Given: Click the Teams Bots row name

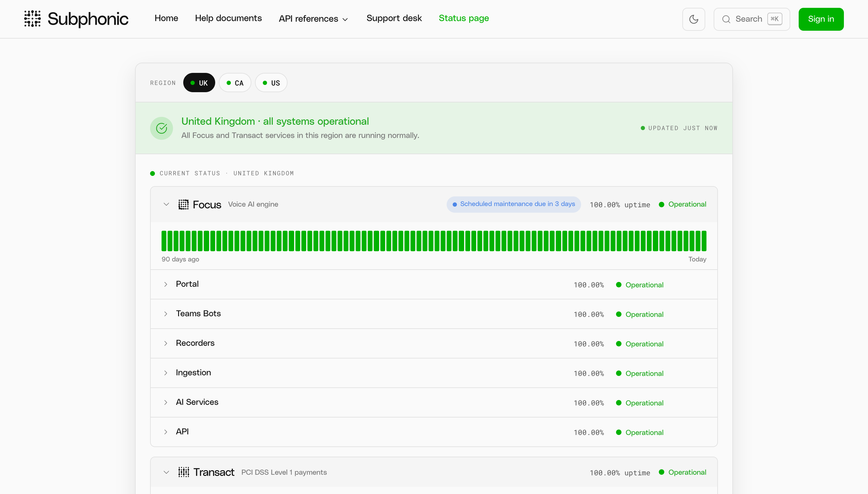Looking at the screenshot, I should coord(198,314).
